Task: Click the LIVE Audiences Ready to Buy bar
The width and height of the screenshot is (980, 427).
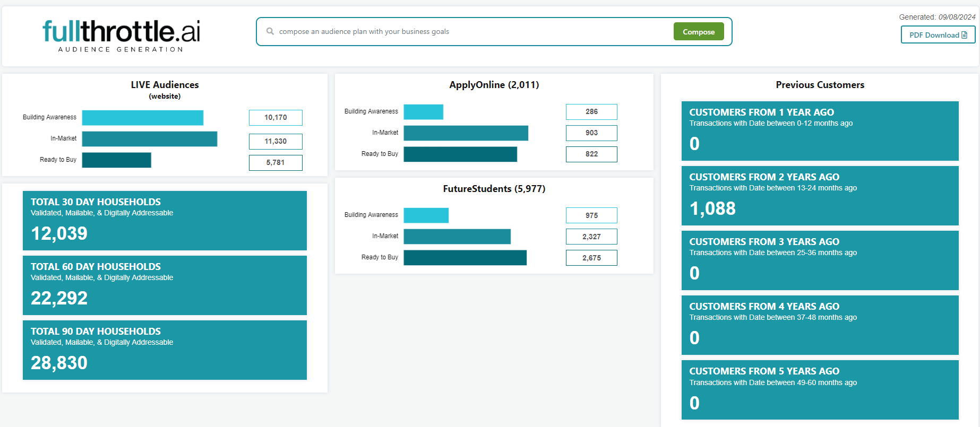Action: coord(116,160)
